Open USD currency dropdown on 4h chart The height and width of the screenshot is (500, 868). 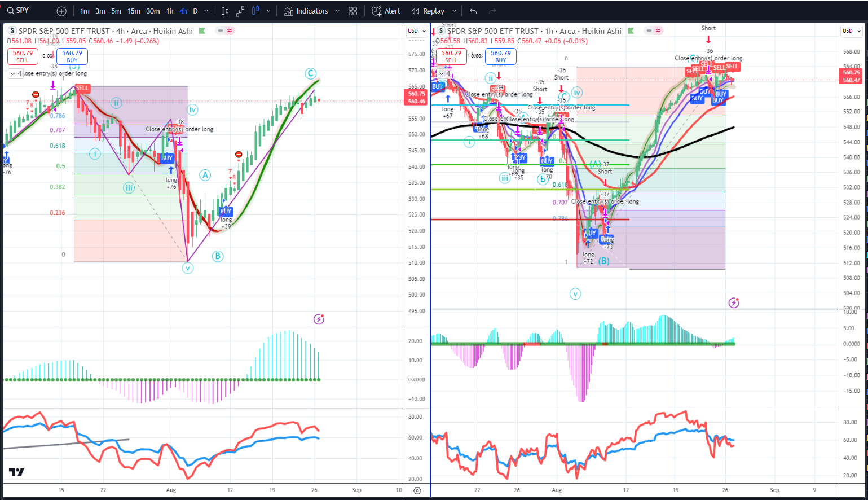(x=416, y=31)
